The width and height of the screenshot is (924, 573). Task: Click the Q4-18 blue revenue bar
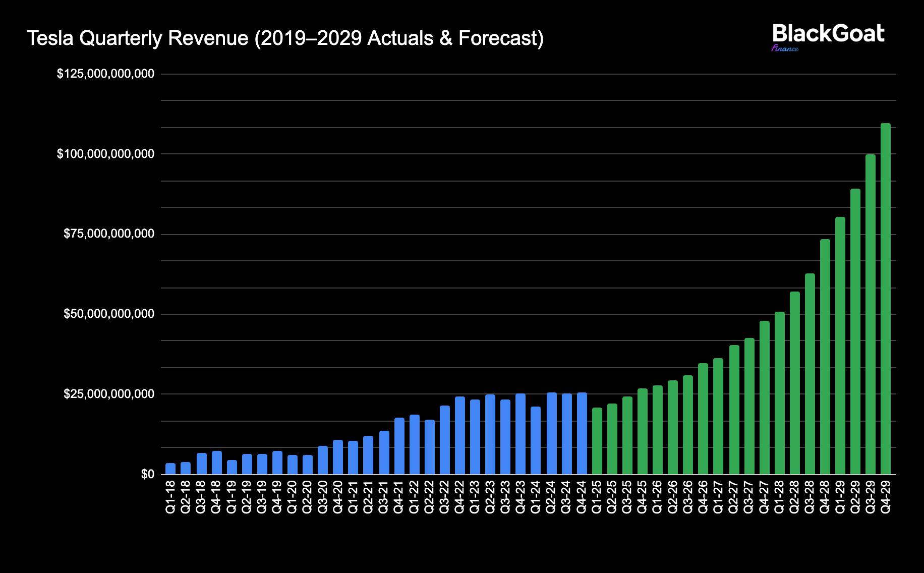pos(216,463)
